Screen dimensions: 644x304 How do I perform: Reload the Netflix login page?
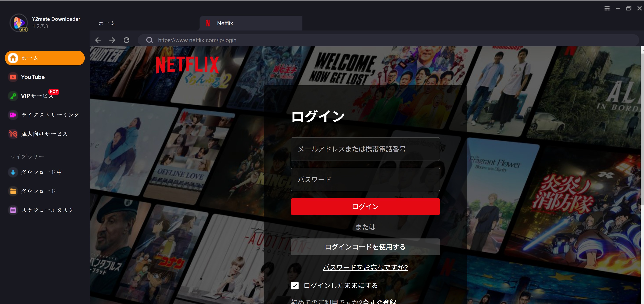pos(126,40)
